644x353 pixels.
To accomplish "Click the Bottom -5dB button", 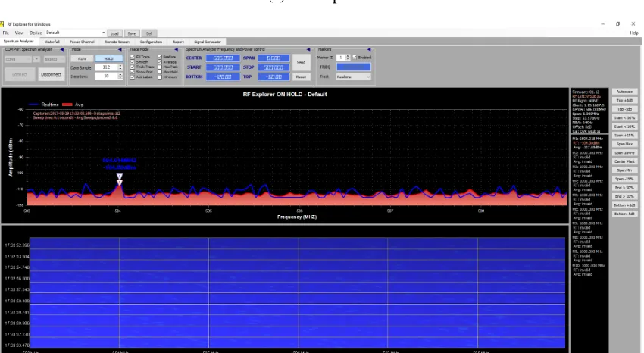I will click(x=624, y=214).
